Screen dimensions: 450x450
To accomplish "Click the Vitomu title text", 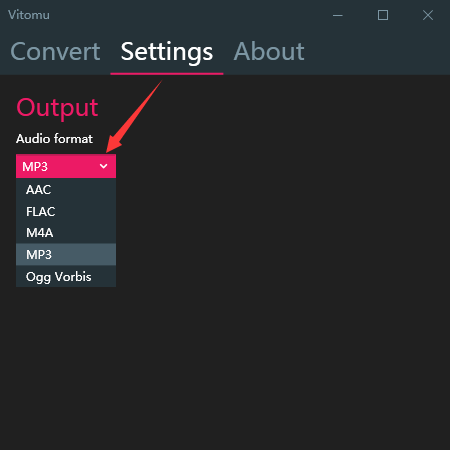I will 29,15.
